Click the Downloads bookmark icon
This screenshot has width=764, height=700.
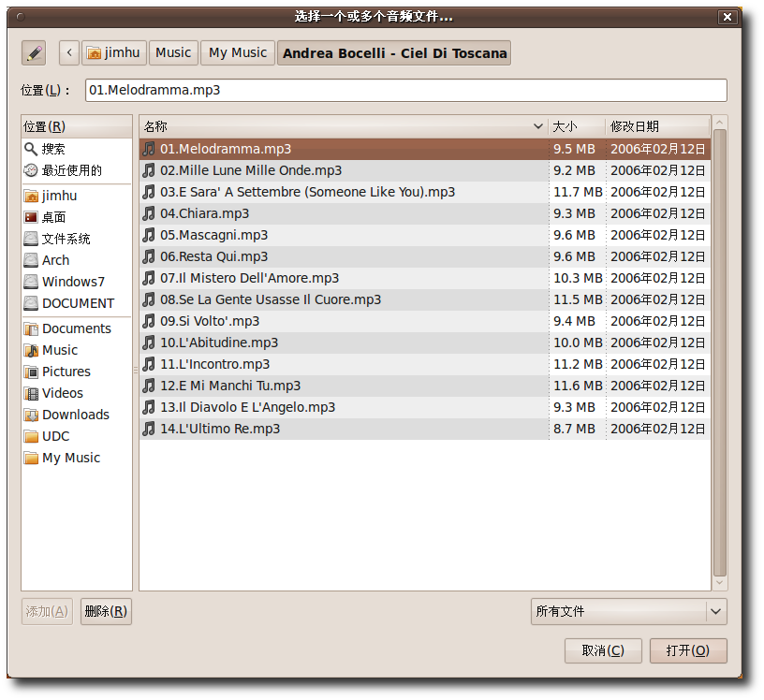click(x=31, y=415)
